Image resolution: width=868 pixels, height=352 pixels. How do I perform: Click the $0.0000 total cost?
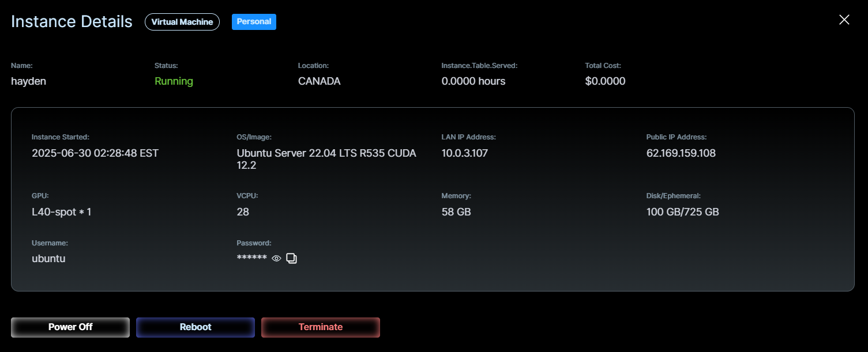pos(605,81)
